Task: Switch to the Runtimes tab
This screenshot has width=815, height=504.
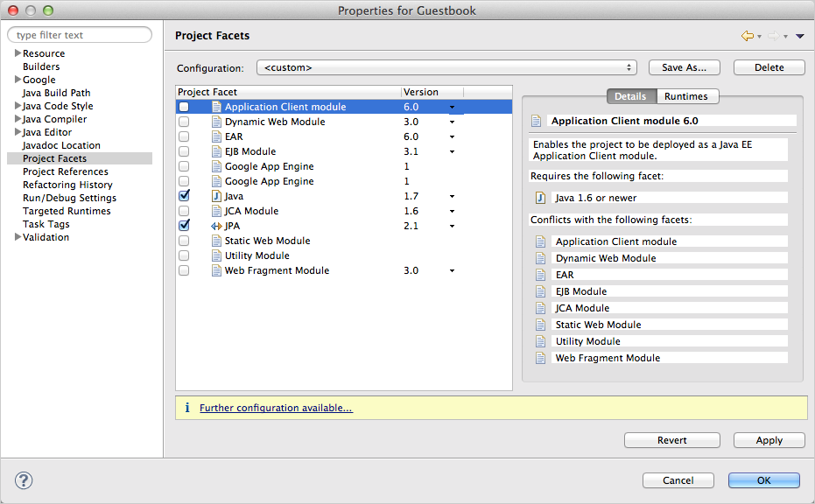Action: coord(686,96)
